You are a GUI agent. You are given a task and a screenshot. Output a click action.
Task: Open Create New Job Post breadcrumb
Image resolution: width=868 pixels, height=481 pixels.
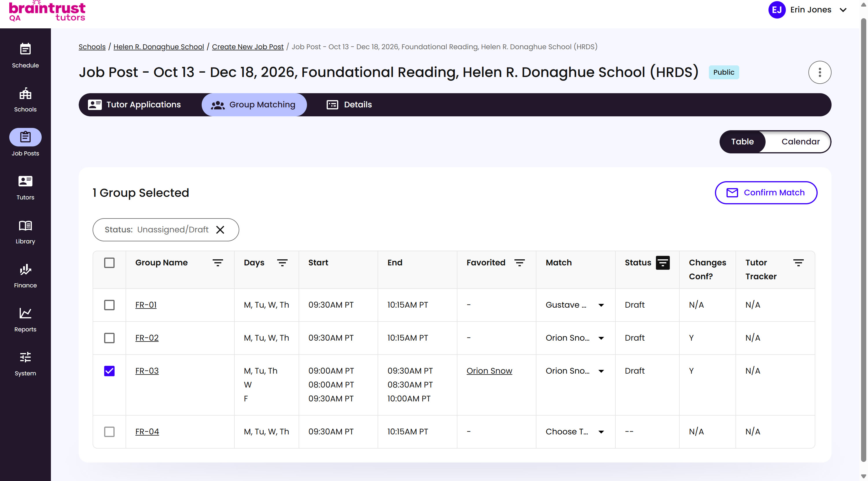click(248, 47)
